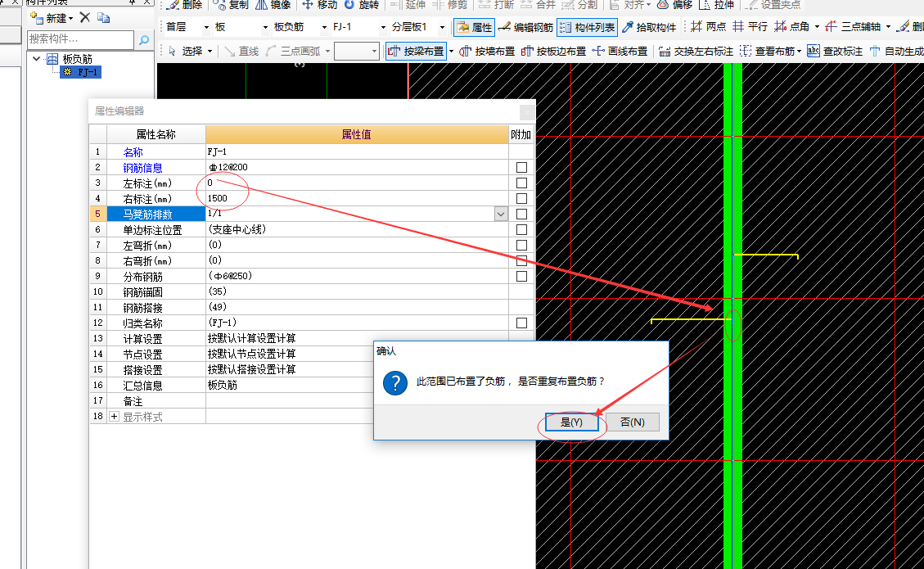
Task: Open the arrow next to 新建
Action: click(x=70, y=19)
